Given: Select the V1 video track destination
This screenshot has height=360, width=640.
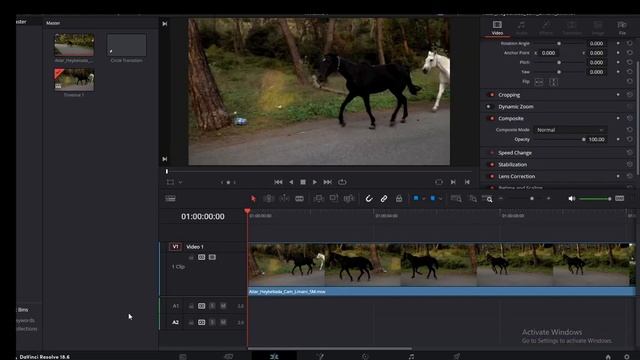Looking at the screenshot, I should pyautogui.click(x=175, y=247).
